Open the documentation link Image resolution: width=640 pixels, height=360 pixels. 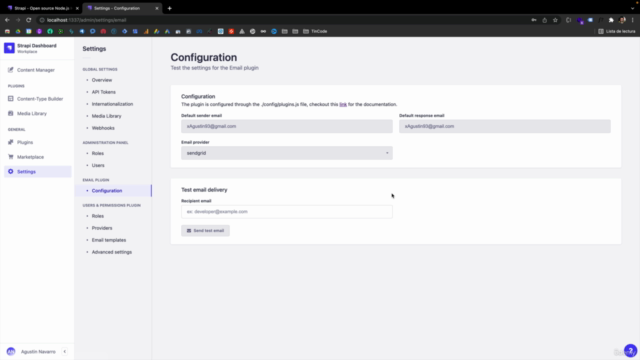point(343,104)
